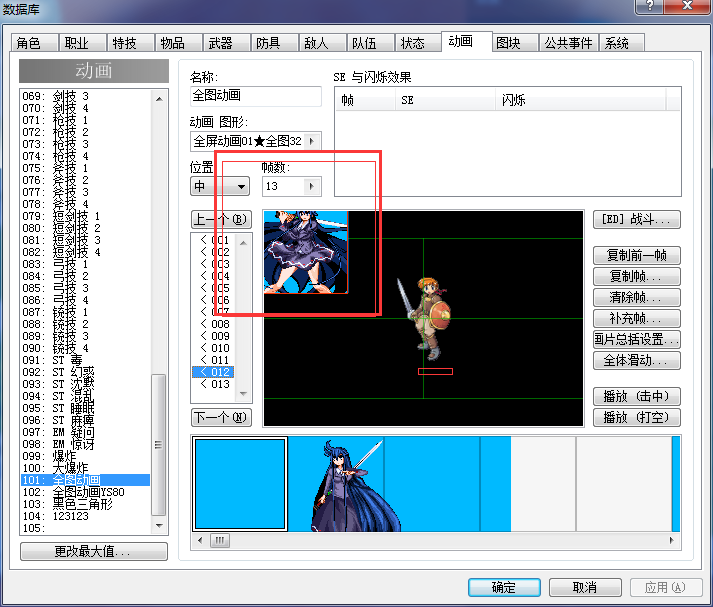Open 画片总括设置 dialog
Image resolution: width=713 pixels, height=607 pixels.
(x=637, y=339)
